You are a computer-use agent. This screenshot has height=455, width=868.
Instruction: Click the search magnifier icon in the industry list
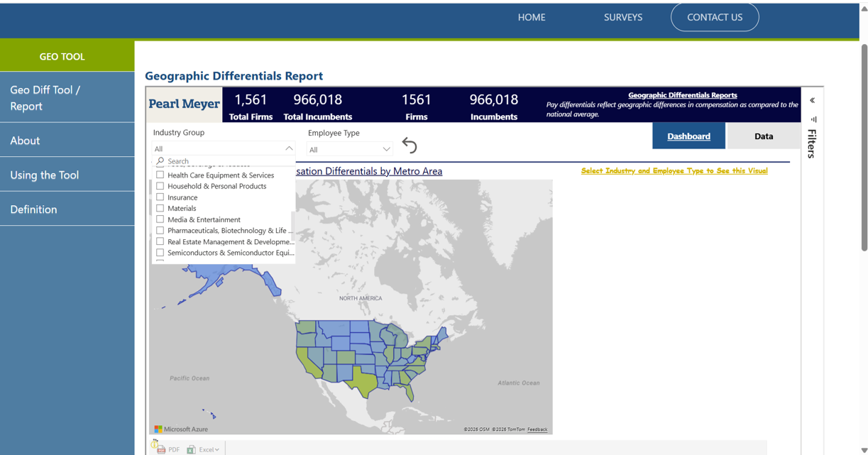160,161
